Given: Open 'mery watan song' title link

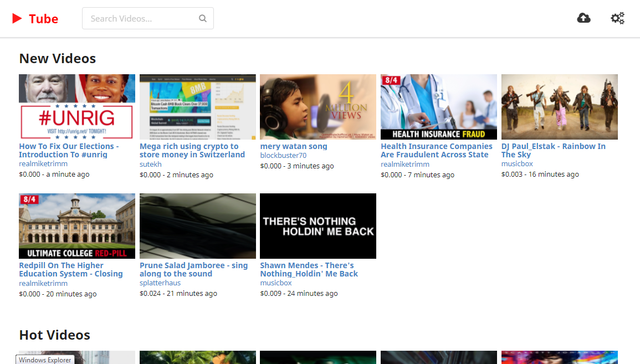Looking at the screenshot, I should tap(294, 146).
